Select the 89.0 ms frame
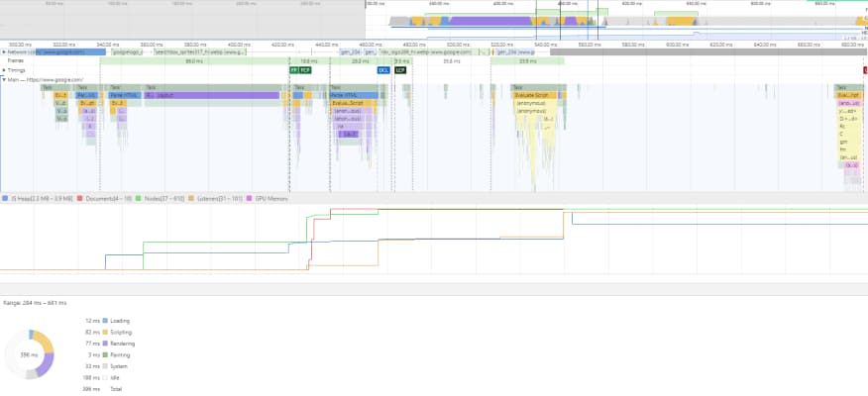 click(x=194, y=60)
